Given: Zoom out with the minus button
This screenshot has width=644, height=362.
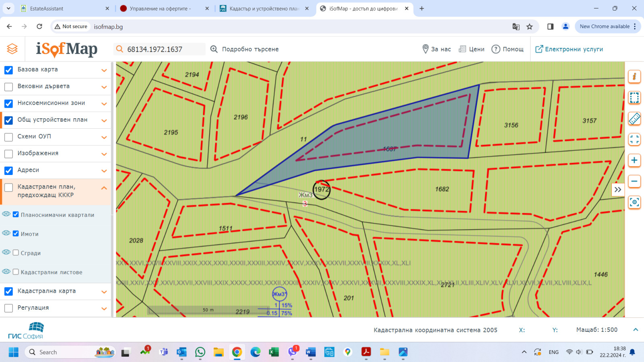Looking at the screenshot, I should pyautogui.click(x=634, y=181).
